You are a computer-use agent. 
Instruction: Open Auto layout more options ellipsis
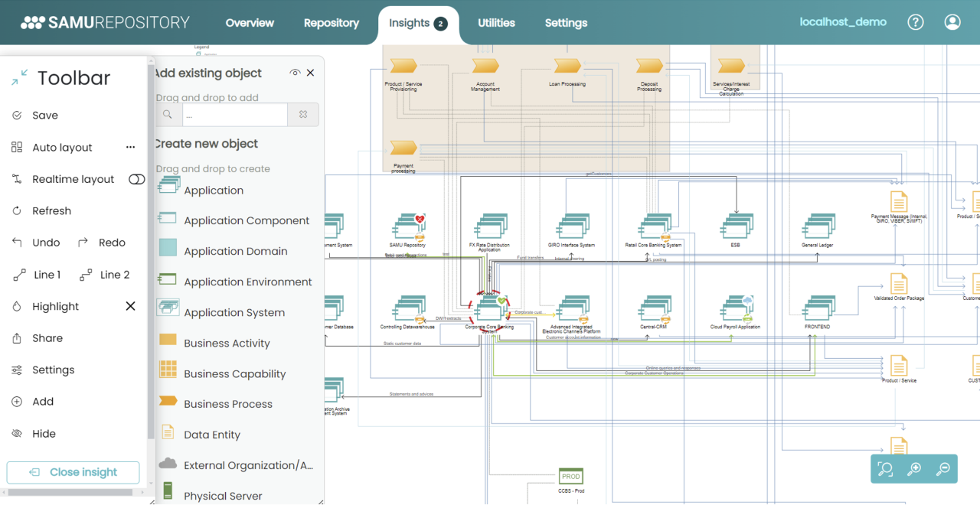[130, 148]
